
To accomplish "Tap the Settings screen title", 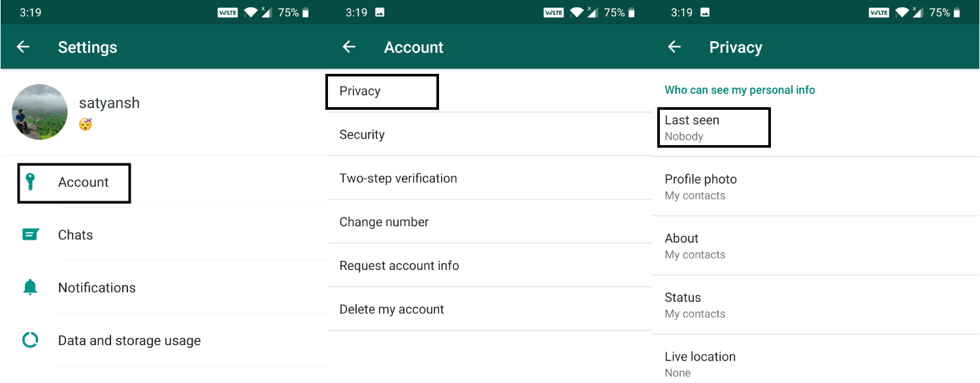I will [x=88, y=48].
